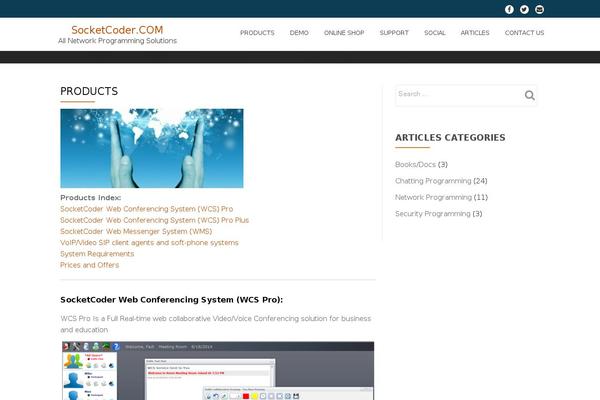
Task: Click 'All Network Programming Solutions' tagline
Action: point(117,41)
